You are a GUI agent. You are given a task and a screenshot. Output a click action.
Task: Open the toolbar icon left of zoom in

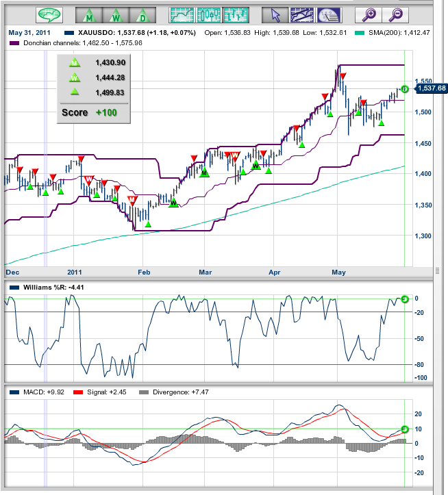point(329,14)
